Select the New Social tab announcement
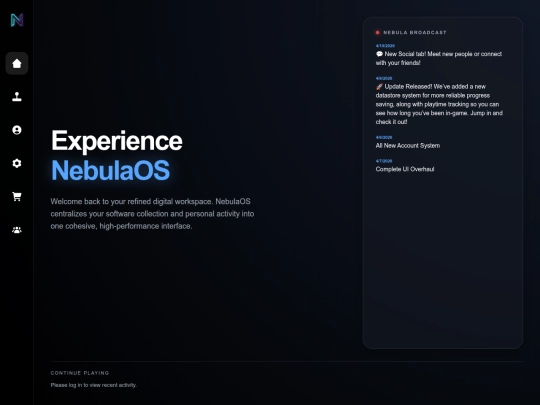The width and height of the screenshot is (540, 405). 438,58
